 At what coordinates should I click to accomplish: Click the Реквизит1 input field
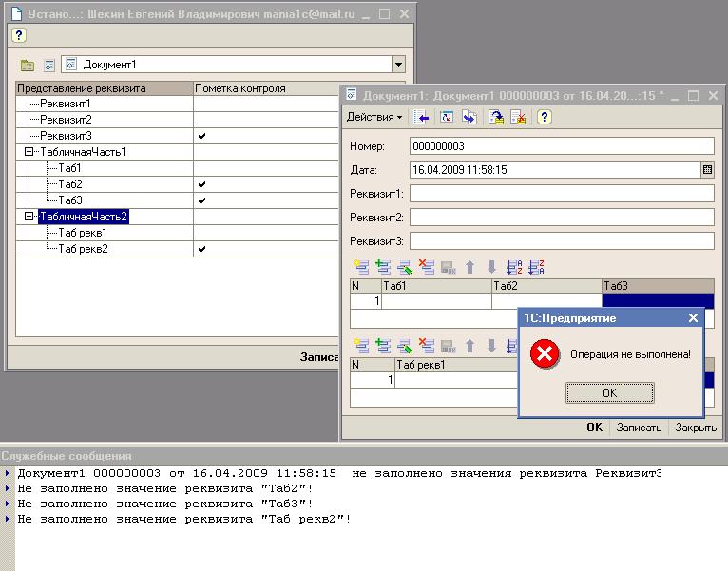click(562, 194)
